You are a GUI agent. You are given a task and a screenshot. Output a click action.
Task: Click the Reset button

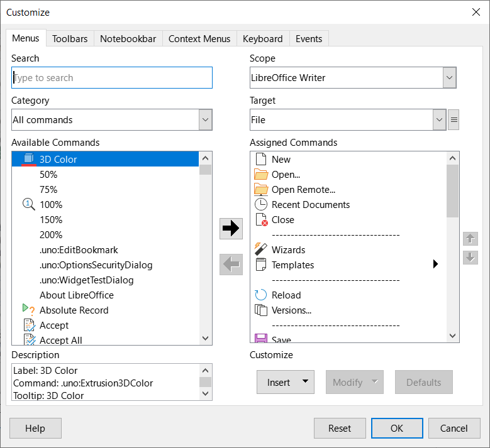[340, 428]
